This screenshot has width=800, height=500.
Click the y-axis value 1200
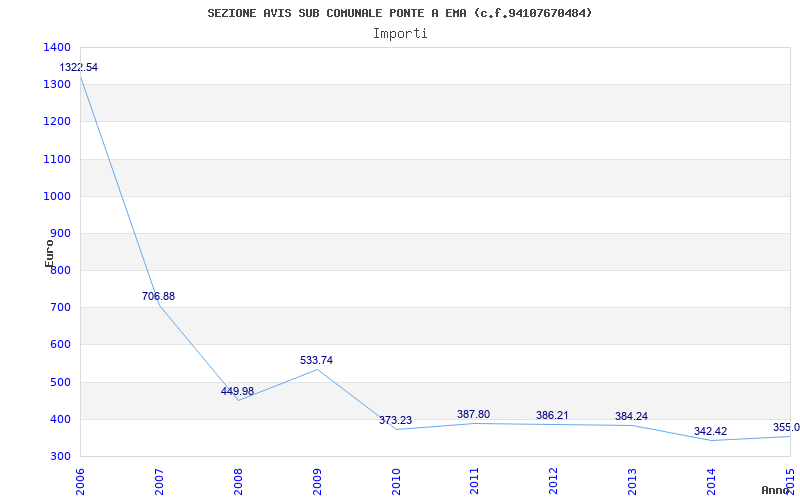point(57,122)
